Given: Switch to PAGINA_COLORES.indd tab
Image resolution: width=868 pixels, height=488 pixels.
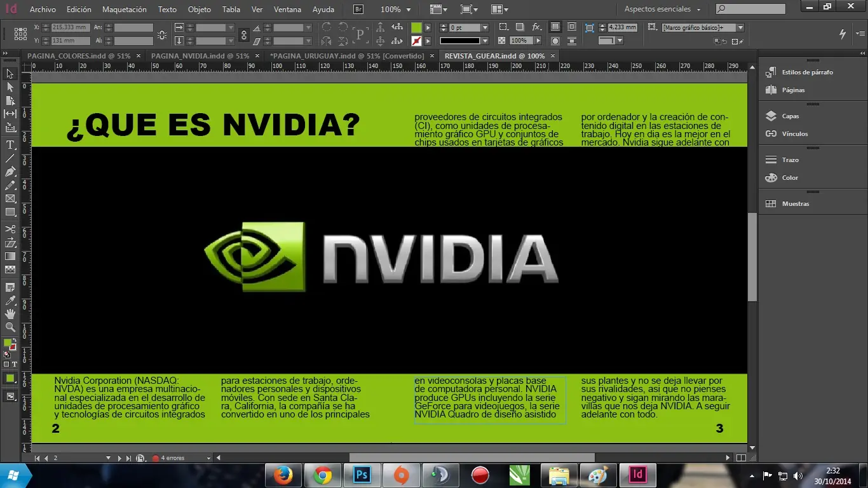Looking at the screenshot, I should point(79,56).
